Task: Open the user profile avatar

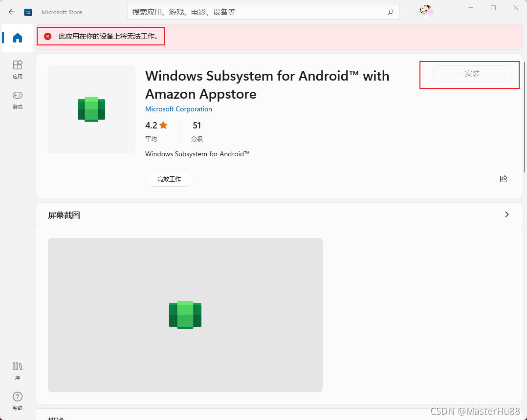Action: [x=426, y=11]
